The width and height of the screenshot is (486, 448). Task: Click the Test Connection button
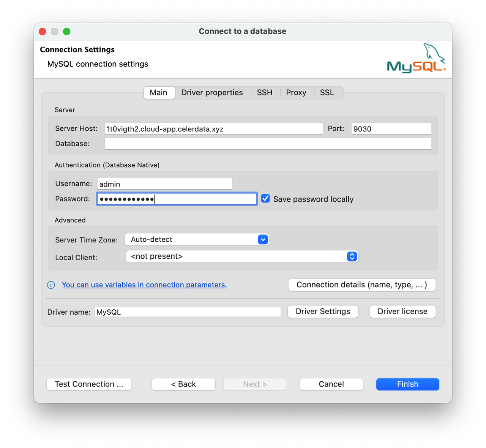[89, 384]
